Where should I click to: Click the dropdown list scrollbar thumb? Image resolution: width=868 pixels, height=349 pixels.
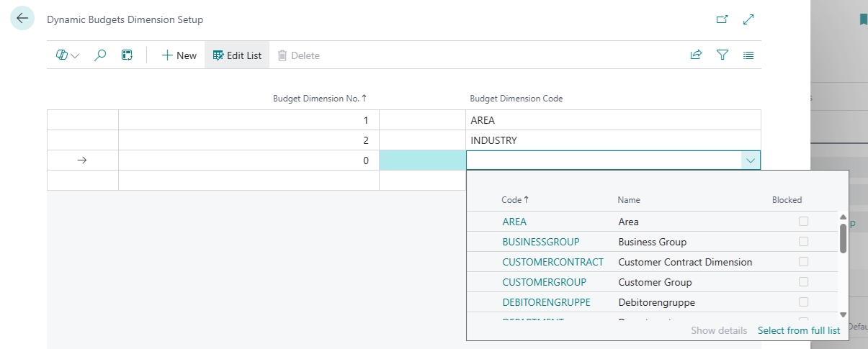[843, 238]
